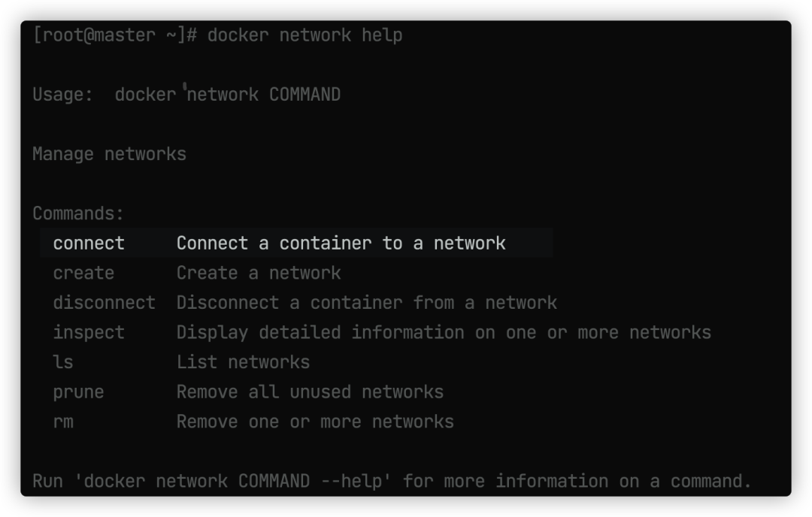Click 'Display detailed information' description text
Image resolution: width=812 pixels, height=517 pixels.
[320, 332]
